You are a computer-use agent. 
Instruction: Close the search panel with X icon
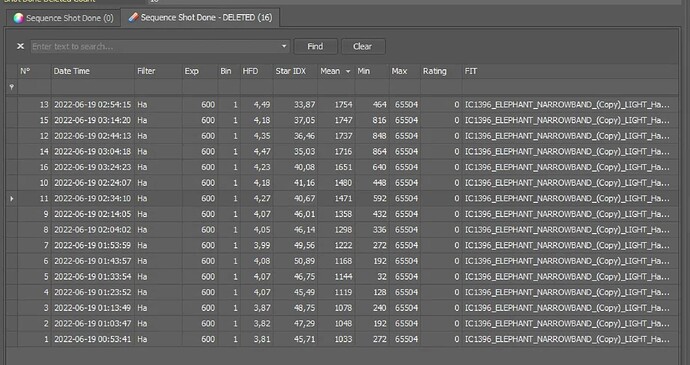20,46
